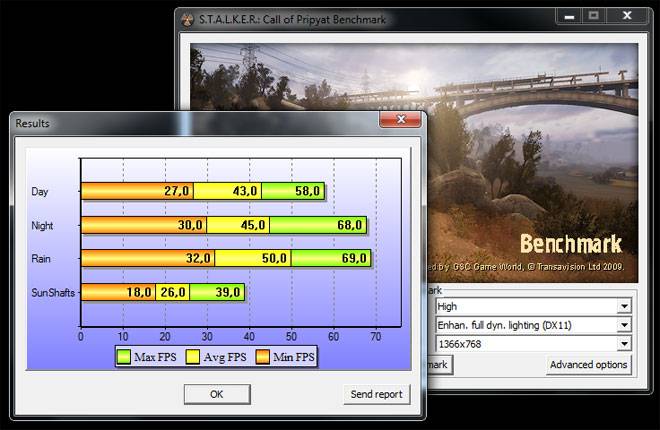Click the Avg FPS legend label
Image resolution: width=660 pixels, height=430 pixels.
(x=225, y=357)
